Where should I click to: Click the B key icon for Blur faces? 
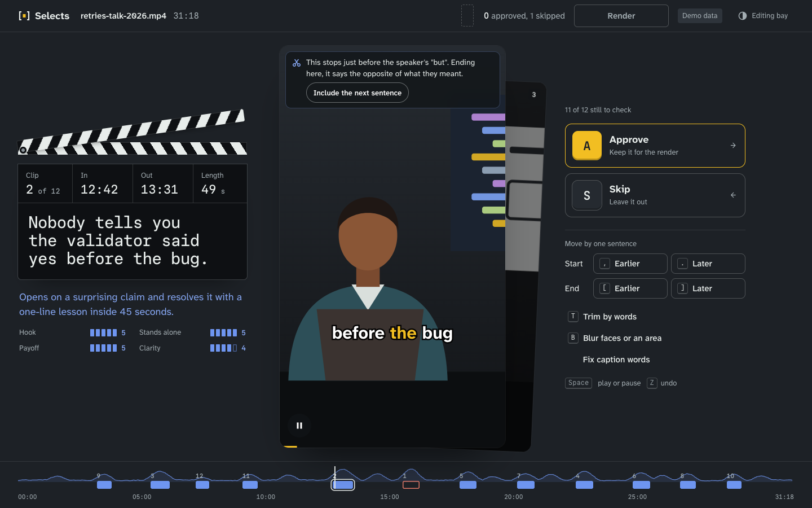click(573, 338)
